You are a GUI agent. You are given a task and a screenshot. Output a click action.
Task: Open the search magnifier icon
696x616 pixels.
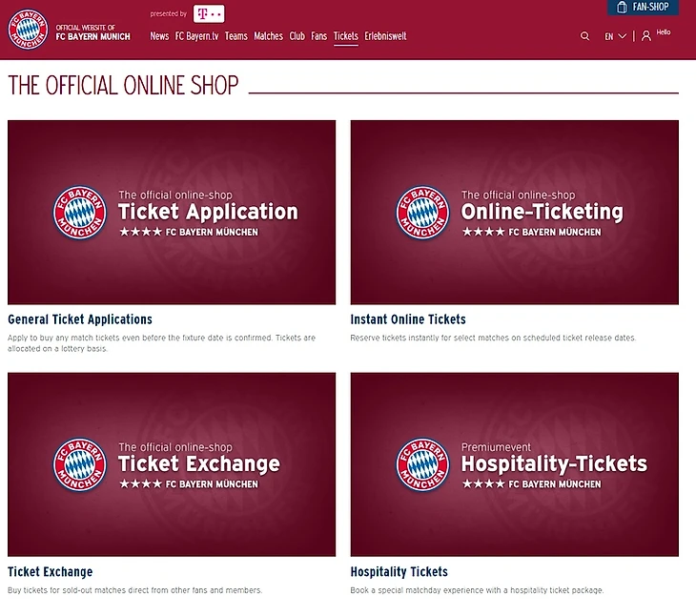point(585,36)
